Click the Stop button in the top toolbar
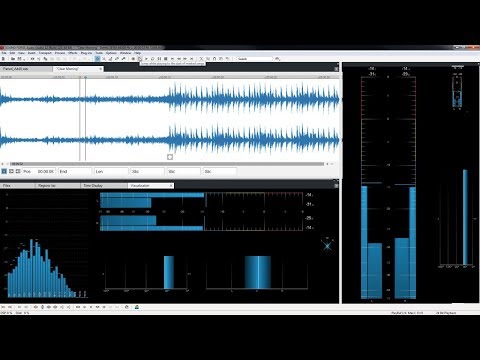The height and width of the screenshot is (360, 480). click(x=165, y=59)
